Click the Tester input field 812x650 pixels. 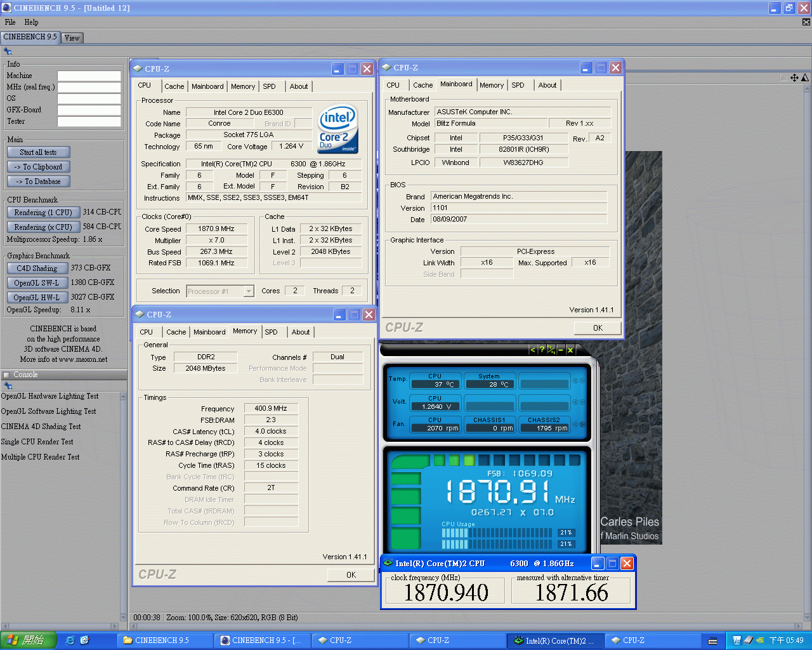click(89, 121)
